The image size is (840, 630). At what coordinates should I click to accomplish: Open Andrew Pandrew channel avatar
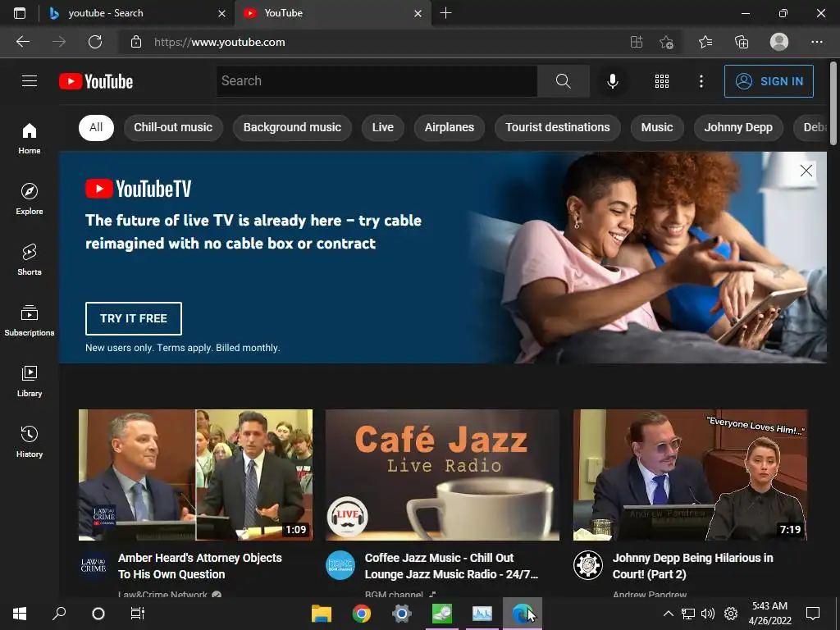coord(587,565)
